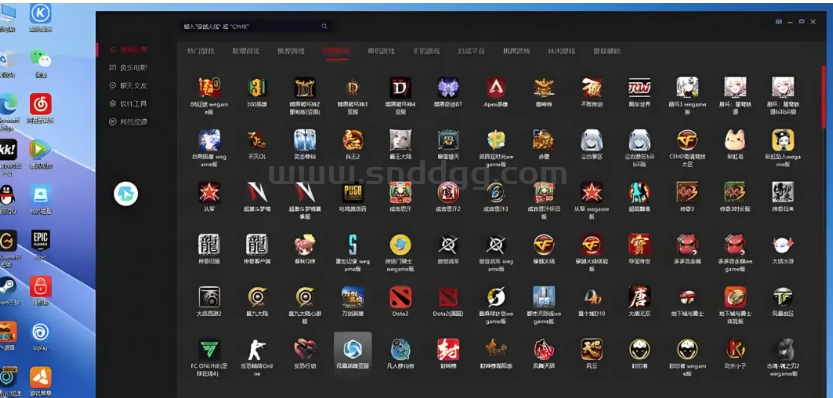
Task: Open the 不灭OL game icon
Action: [x=257, y=140]
